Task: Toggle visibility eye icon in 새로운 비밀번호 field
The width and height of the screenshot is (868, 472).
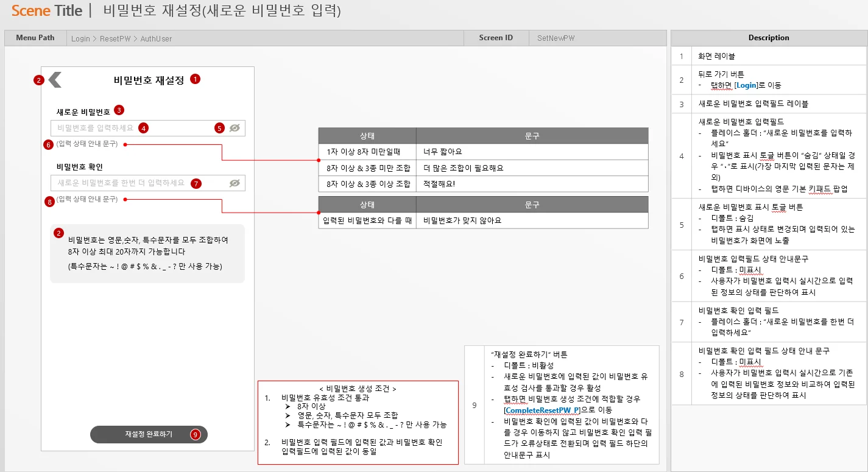Action: pyautogui.click(x=235, y=128)
